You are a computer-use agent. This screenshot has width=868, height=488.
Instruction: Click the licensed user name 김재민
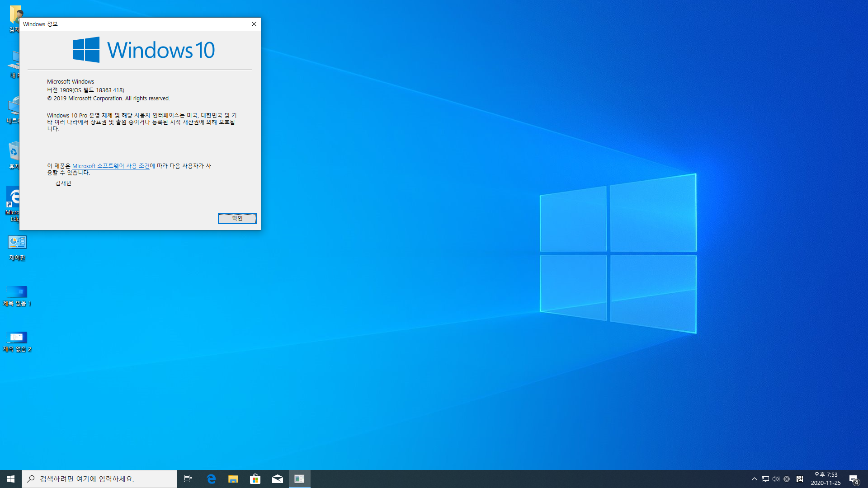(x=63, y=183)
